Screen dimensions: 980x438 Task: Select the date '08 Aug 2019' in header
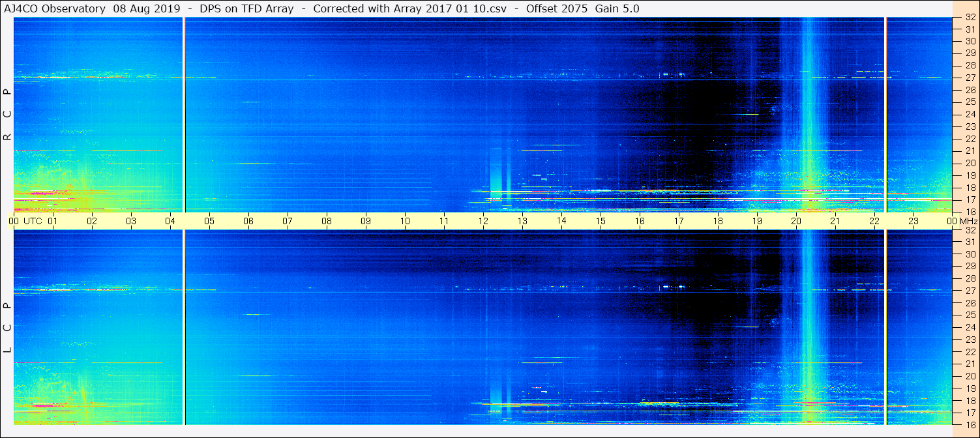[x=146, y=9]
